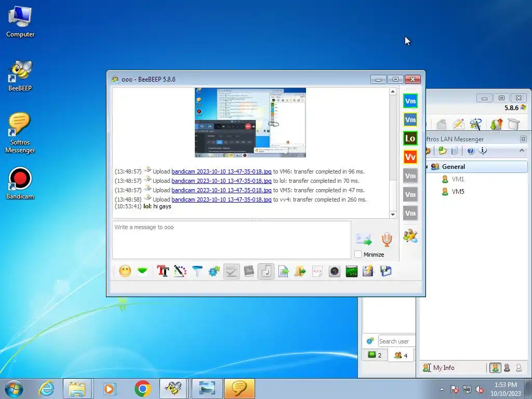This screenshot has width=532, height=399.
Task: Open Softros help question-mark icon
Action: (471, 151)
